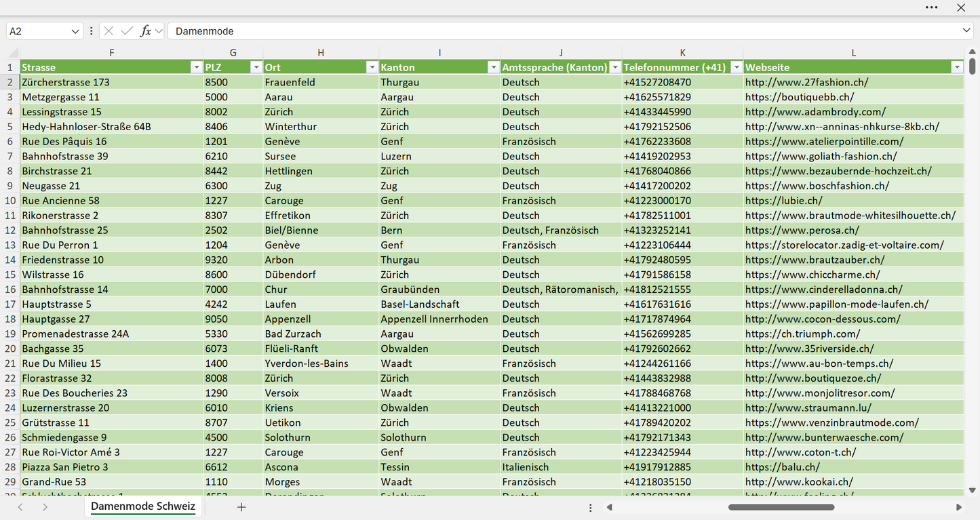Image resolution: width=980 pixels, height=520 pixels.
Task: Open Insert Function with the fx icon
Action: pyautogui.click(x=145, y=31)
